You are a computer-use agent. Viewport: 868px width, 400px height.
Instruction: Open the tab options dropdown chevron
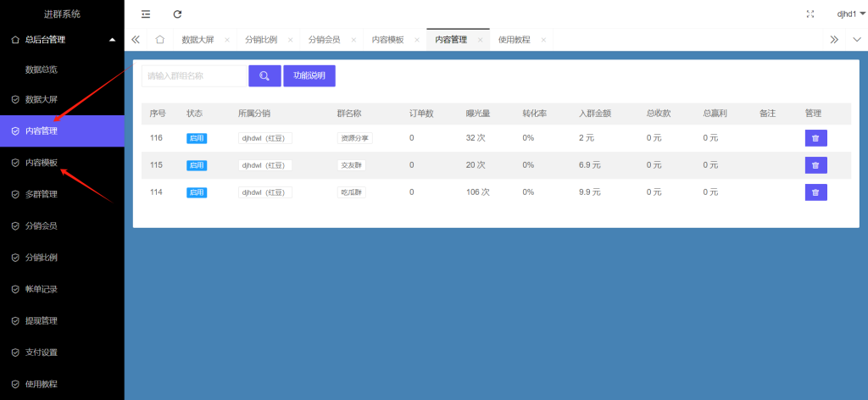tap(856, 40)
